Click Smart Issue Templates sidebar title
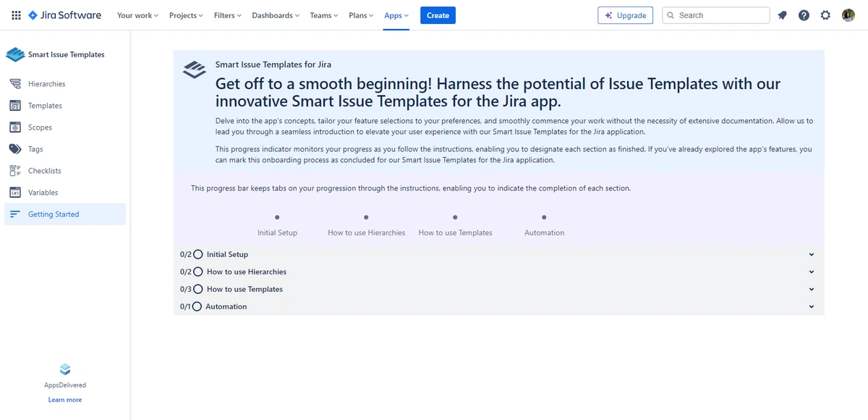 tap(67, 54)
